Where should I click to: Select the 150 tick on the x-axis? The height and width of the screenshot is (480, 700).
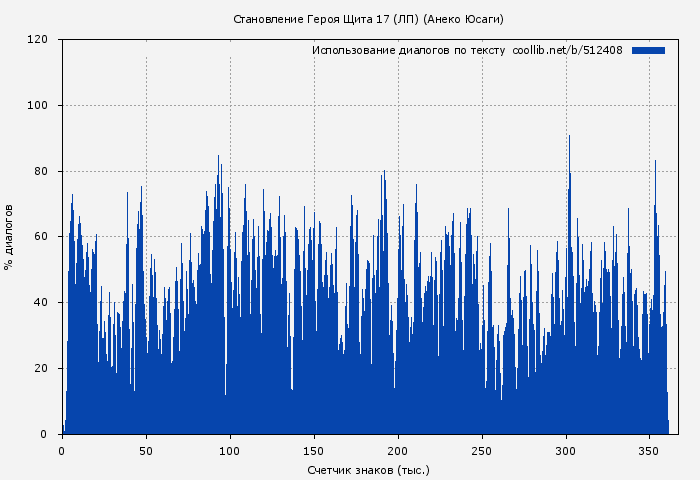point(315,450)
